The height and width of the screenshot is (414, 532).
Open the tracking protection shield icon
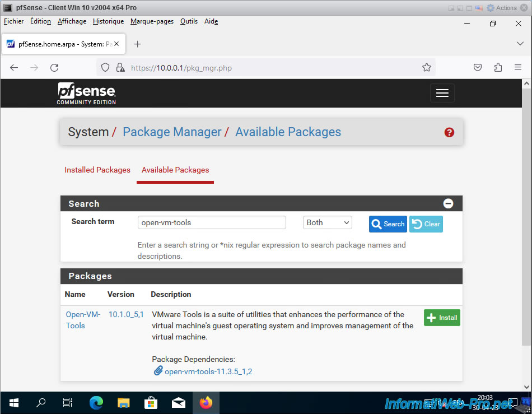[105, 68]
